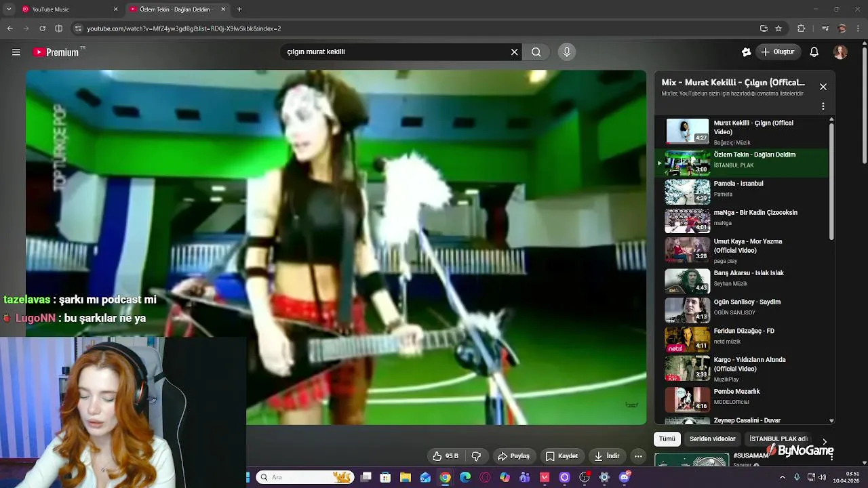This screenshot has width=868, height=488.
Task: View site information icon in address bar
Action: point(78,28)
